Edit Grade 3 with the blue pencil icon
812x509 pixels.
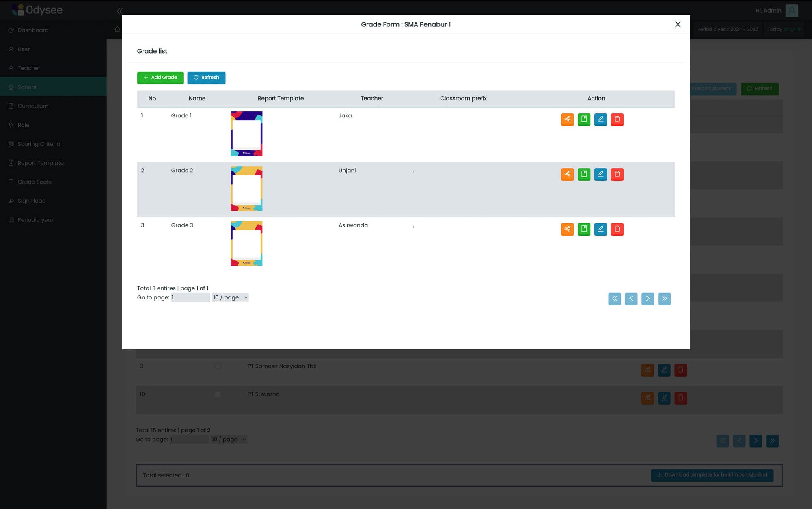600,229
